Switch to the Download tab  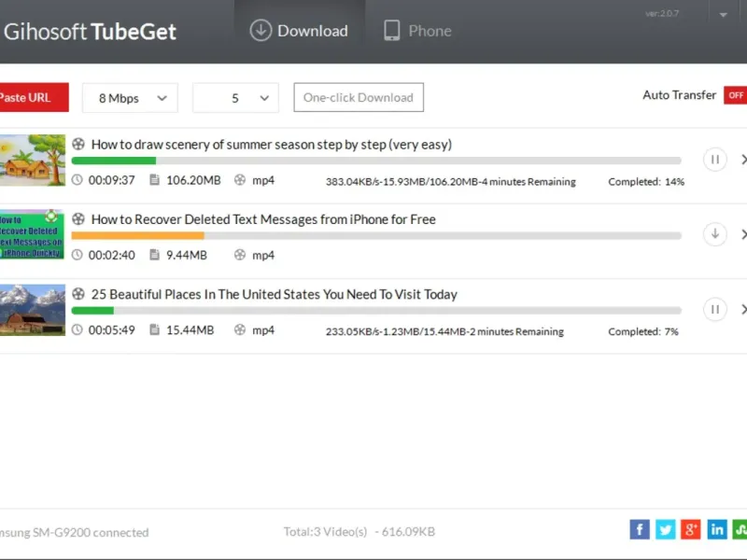[299, 31]
